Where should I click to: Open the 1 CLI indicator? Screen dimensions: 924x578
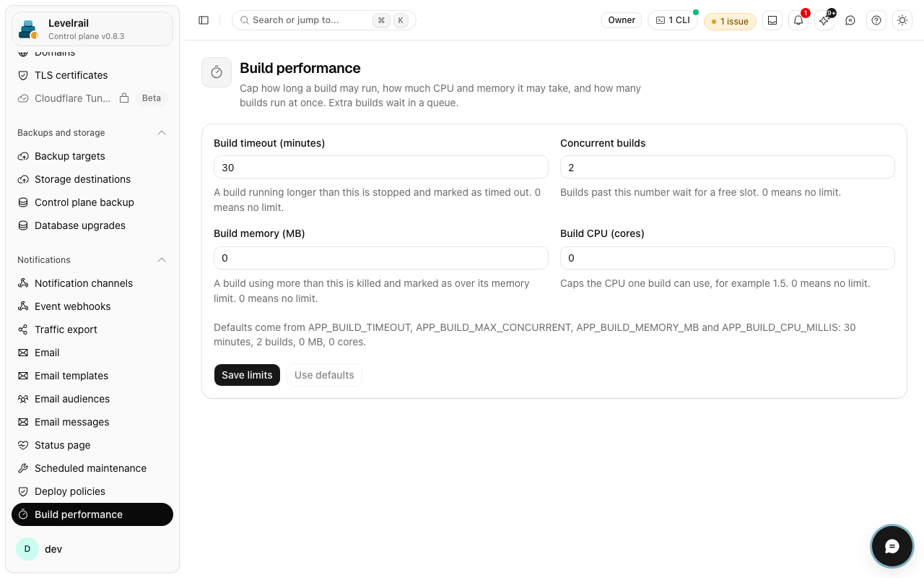tap(673, 20)
